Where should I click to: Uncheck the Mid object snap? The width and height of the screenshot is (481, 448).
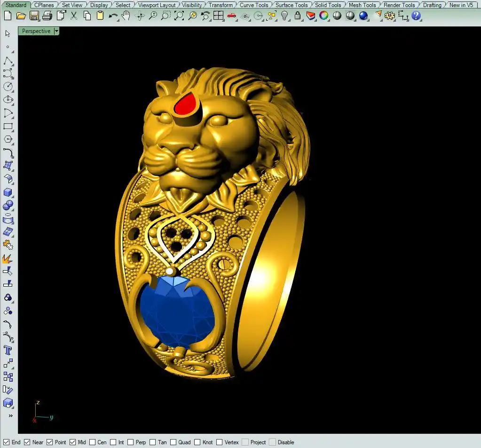73,442
